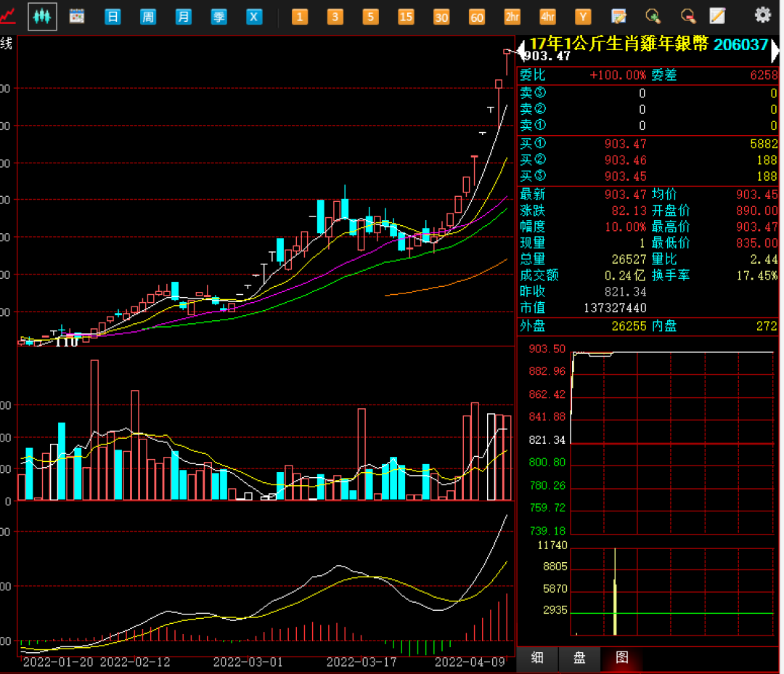Select the candlestick chart icon
Viewport: 784px width, 674px height.
coord(42,17)
